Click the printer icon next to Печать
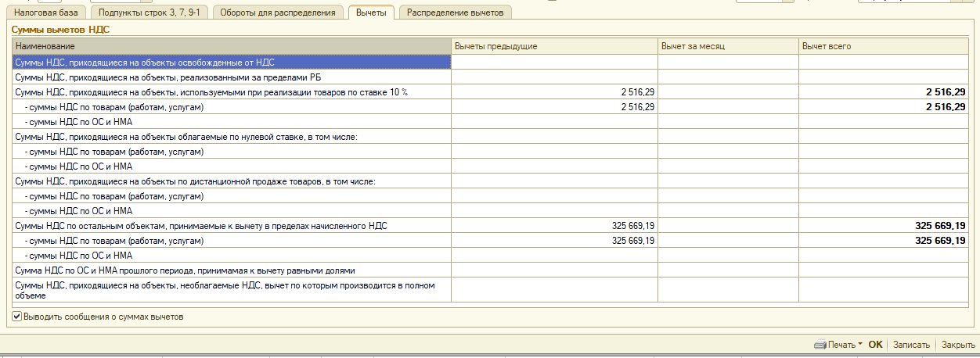Screen dimensions: 980x358 [820, 345]
